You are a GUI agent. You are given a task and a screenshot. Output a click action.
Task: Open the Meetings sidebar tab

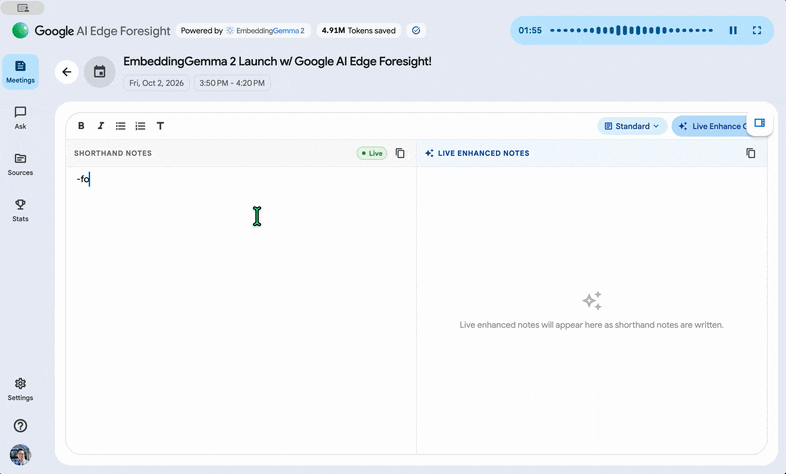coord(21,72)
